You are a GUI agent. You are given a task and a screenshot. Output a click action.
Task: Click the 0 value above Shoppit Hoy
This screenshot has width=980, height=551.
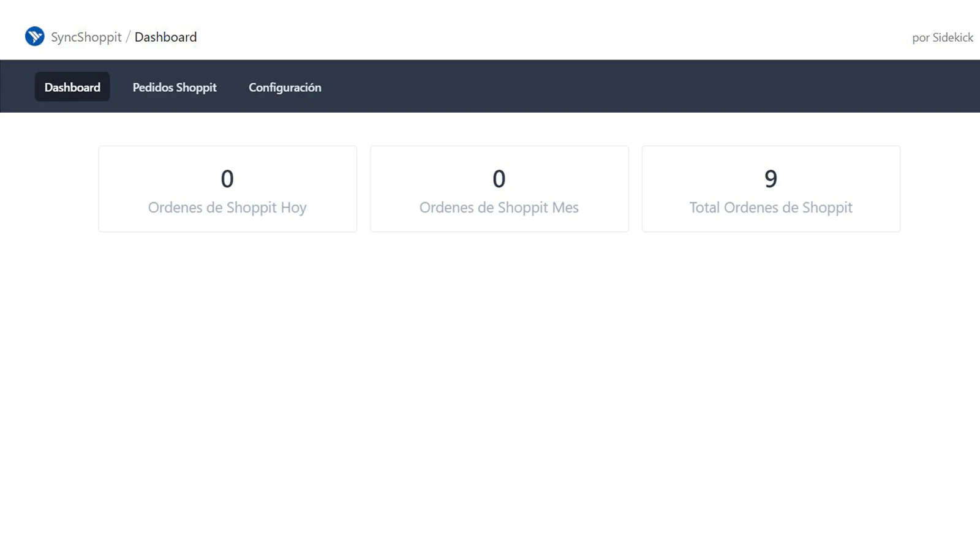(227, 179)
